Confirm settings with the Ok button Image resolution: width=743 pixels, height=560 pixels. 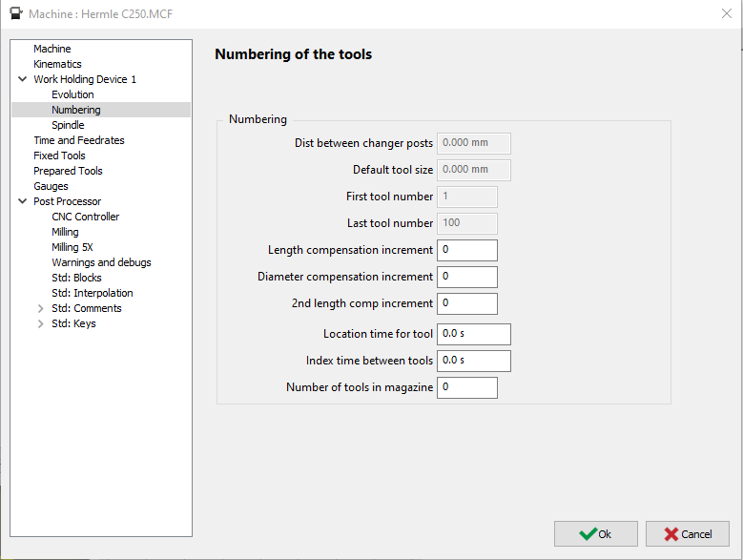click(x=596, y=534)
